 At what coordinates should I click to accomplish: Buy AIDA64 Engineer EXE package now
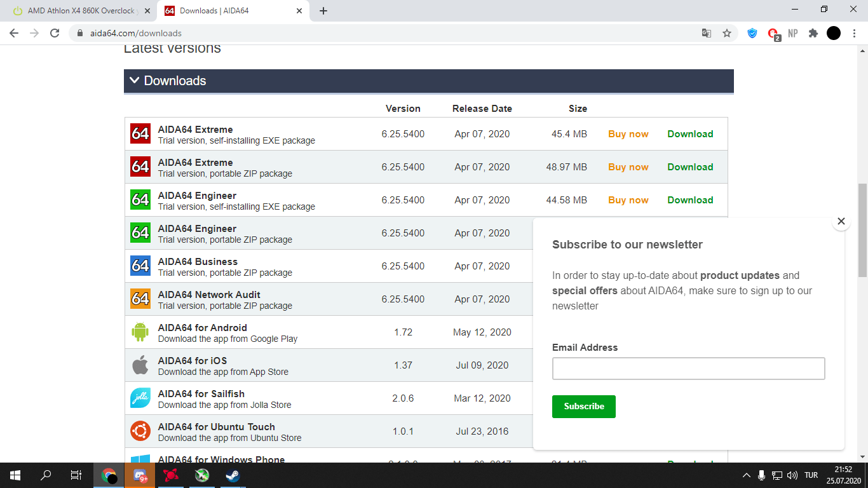coord(628,200)
